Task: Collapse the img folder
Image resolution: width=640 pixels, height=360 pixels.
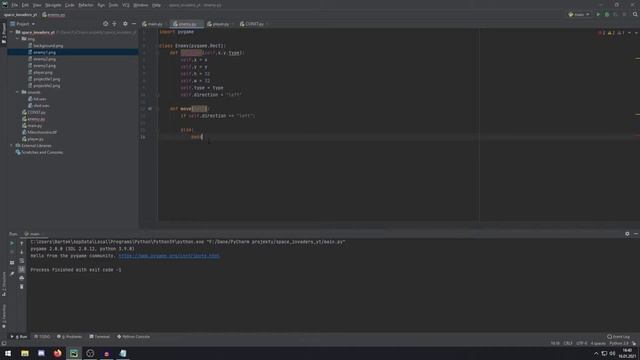Action: [18, 39]
